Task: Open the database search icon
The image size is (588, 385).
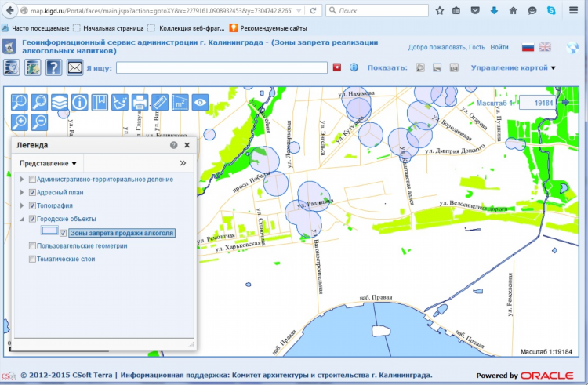Action: [x=12, y=68]
